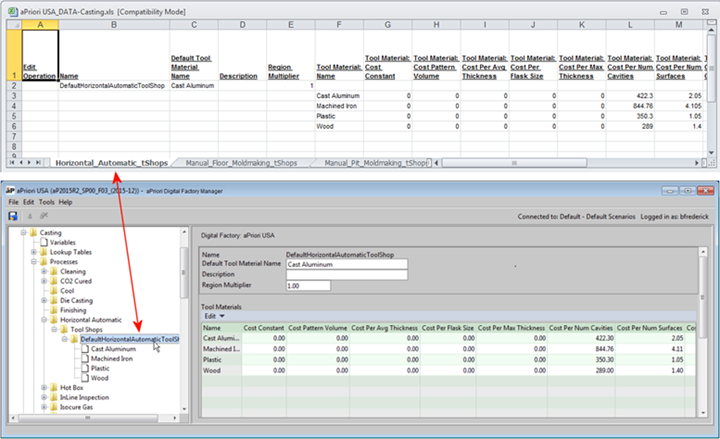
Task: Click the Excel horizontal scrollbar
Action: [x=514, y=163]
